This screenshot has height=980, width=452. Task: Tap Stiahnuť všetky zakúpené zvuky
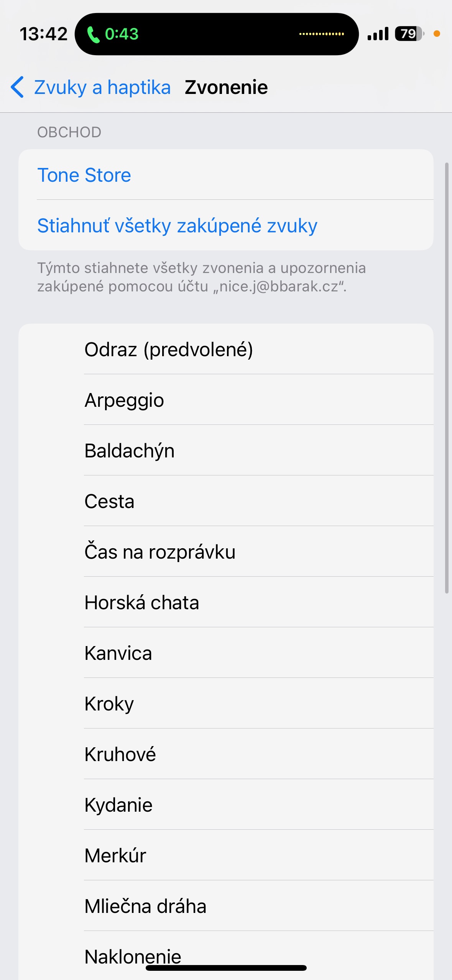point(177,225)
